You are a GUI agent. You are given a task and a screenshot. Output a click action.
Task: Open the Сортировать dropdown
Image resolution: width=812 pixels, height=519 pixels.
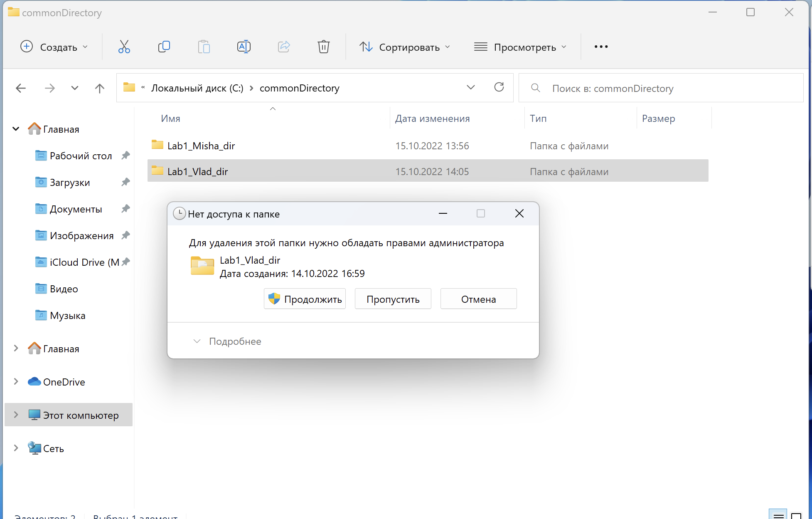click(405, 47)
